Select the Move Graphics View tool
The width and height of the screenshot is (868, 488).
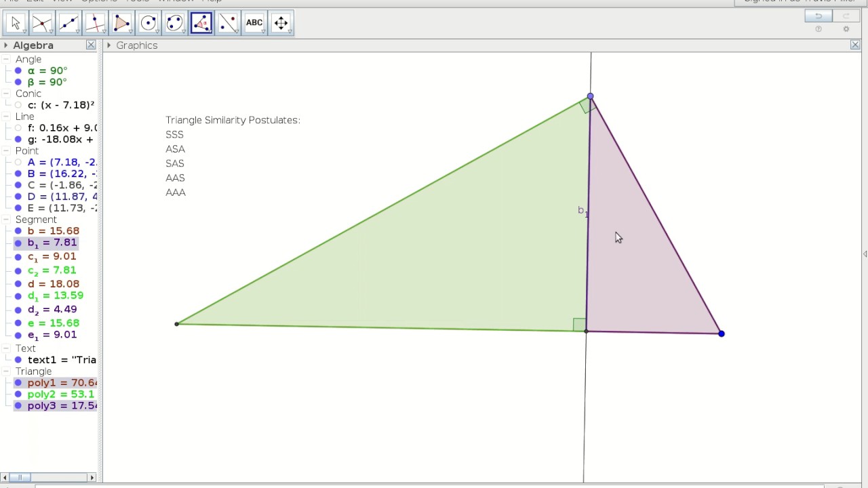[281, 23]
